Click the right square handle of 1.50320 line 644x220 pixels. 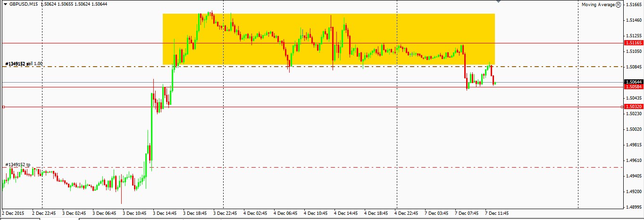[622, 107]
